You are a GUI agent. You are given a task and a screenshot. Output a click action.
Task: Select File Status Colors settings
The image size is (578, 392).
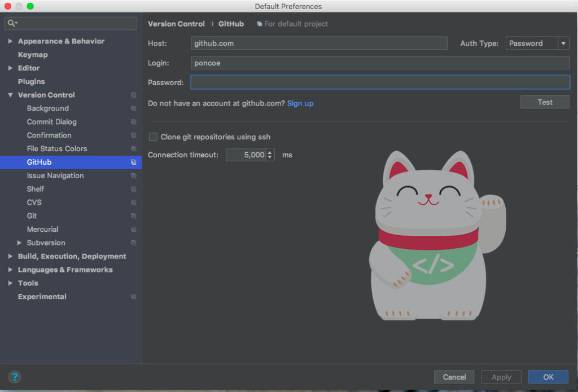(57, 149)
